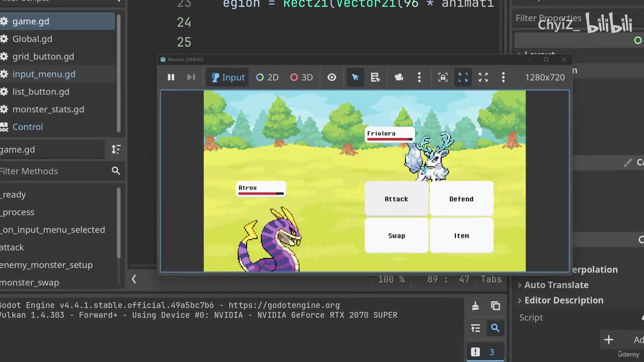
Task: Click the padlock frame icon in game toolbar
Action: pyautogui.click(x=443, y=77)
